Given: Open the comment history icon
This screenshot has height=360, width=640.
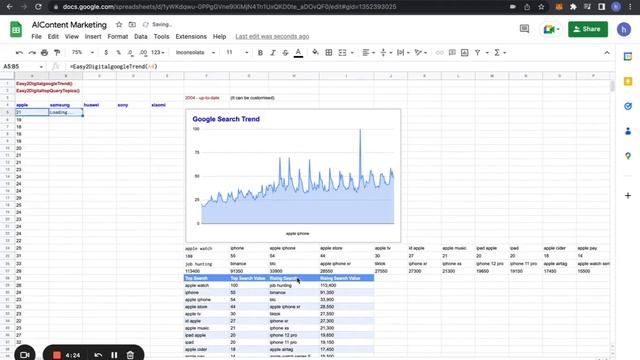Looking at the screenshot, I should [x=524, y=29].
